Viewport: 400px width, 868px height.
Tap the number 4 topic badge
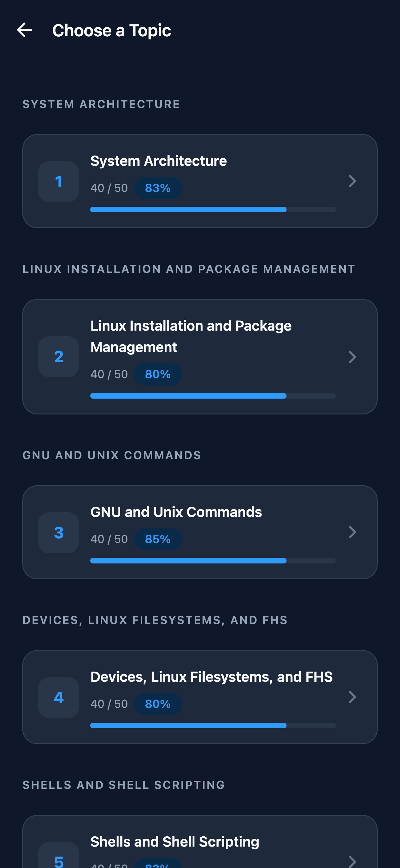point(59,697)
